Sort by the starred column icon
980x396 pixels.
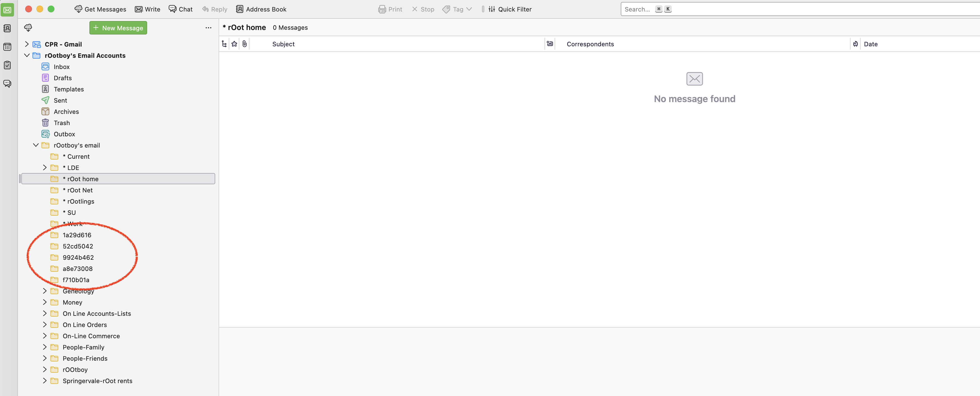click(234, 44)
